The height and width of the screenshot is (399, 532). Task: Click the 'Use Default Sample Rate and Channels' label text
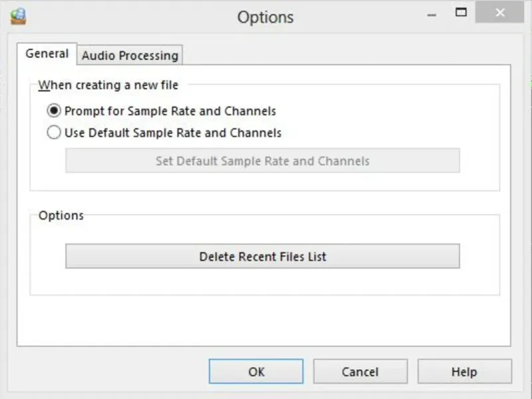point(173,133)
